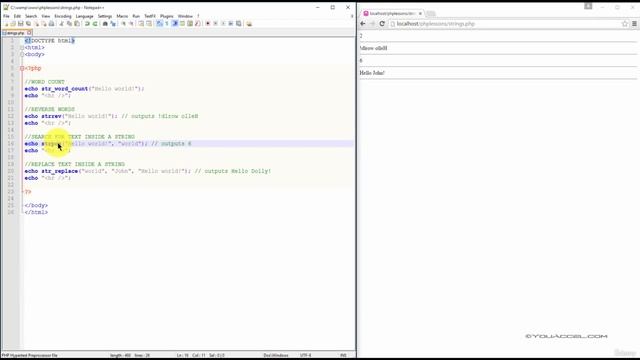640x360 pixels.
Task: Click the Cut scissors toolbar icon
Action: (62, 24)
